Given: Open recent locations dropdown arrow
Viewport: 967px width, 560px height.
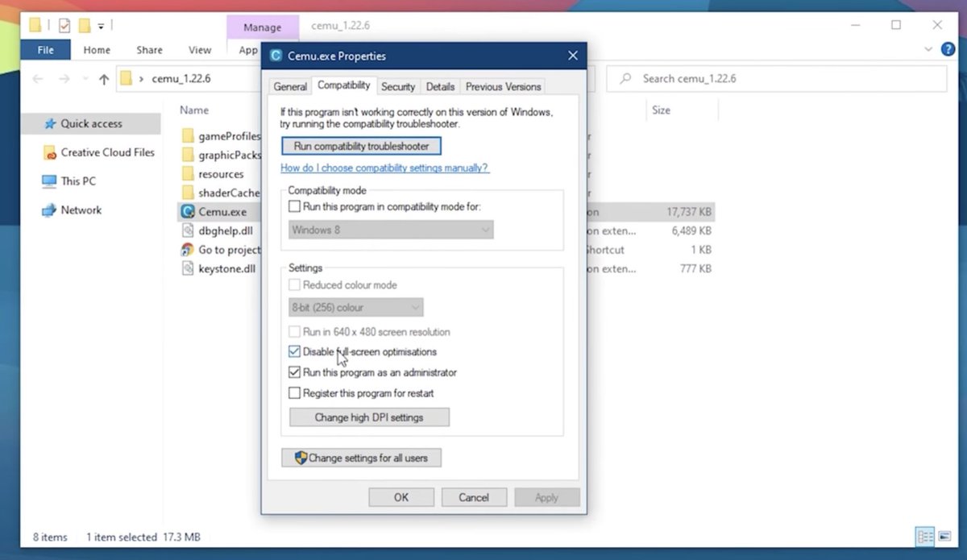Looking at the screenshot, I should coord(84,79).
